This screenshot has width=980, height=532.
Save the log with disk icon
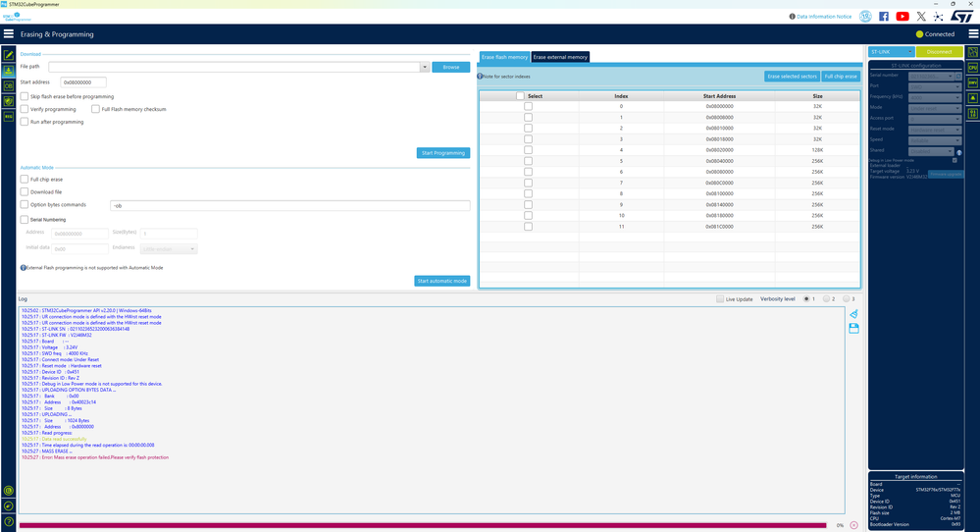(853, 328)
